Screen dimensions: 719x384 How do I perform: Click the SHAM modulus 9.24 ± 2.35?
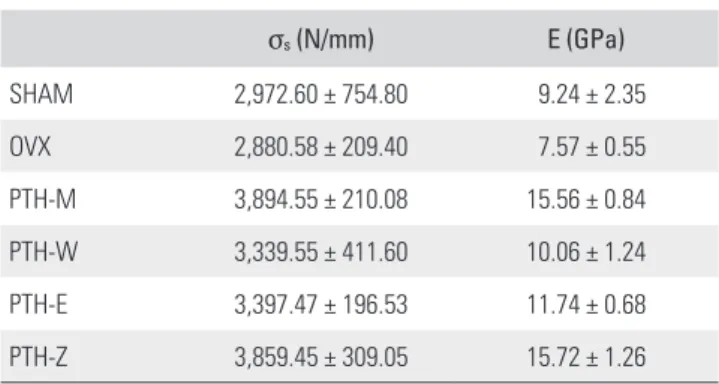click(592, 95)
